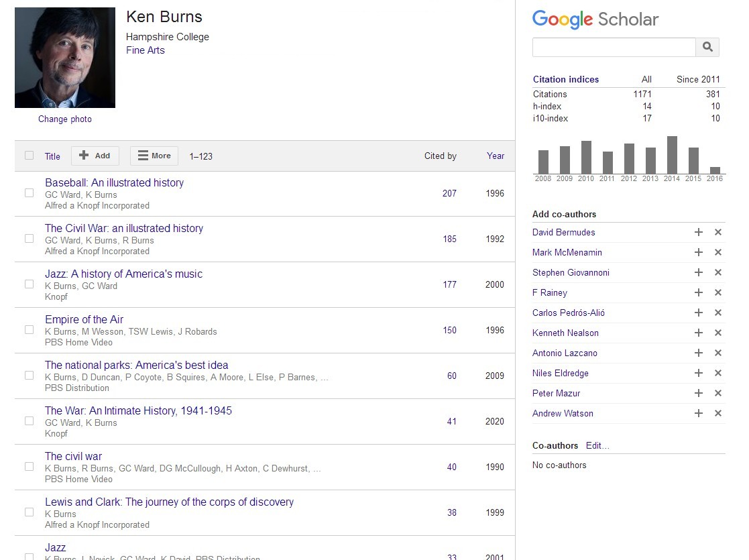Open The Civil War: an illustrated history

(124, 228)
